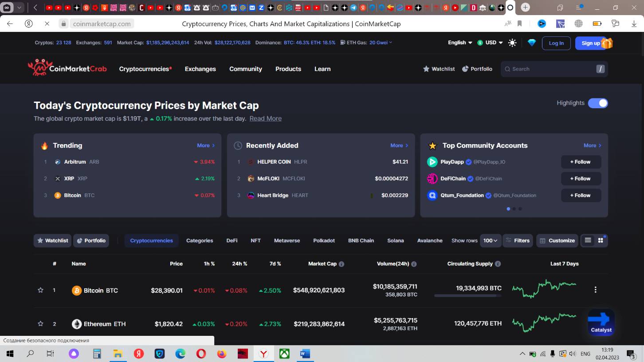The image size is (644, 362).
Task: Star Ethereum to add to watchlist
Action: point(40,324)
